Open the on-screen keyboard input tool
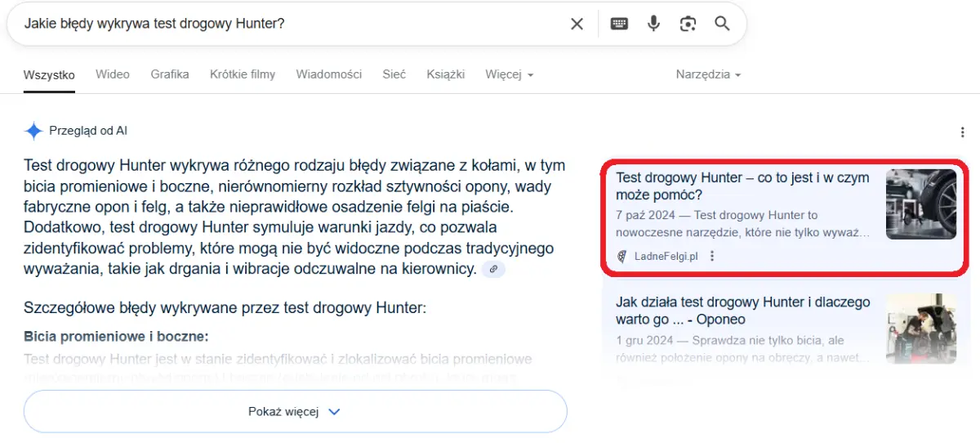Image resolution: width=980 pixels, height=443 pixels. click(619, 24)
